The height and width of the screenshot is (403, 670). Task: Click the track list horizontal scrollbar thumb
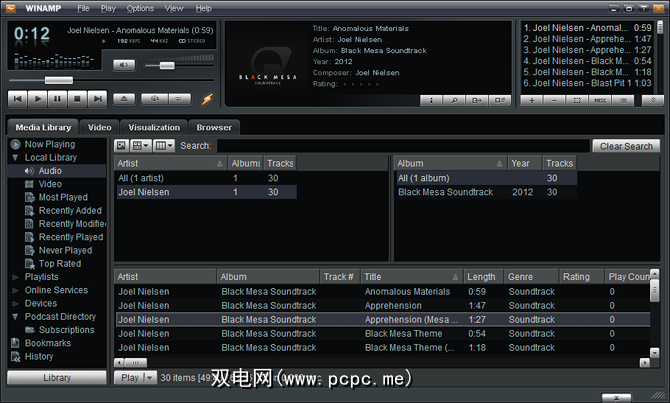click(x=136, y=363)
